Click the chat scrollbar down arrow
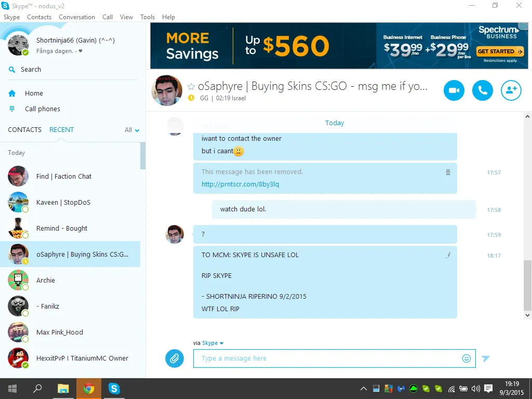The width and height of the screenshot is (532, 399). click(527, 315)
